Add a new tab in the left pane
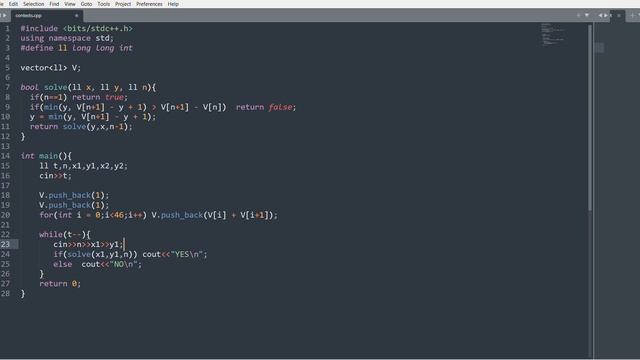Screen dimensions: 640x360 (x=578, y=16)
